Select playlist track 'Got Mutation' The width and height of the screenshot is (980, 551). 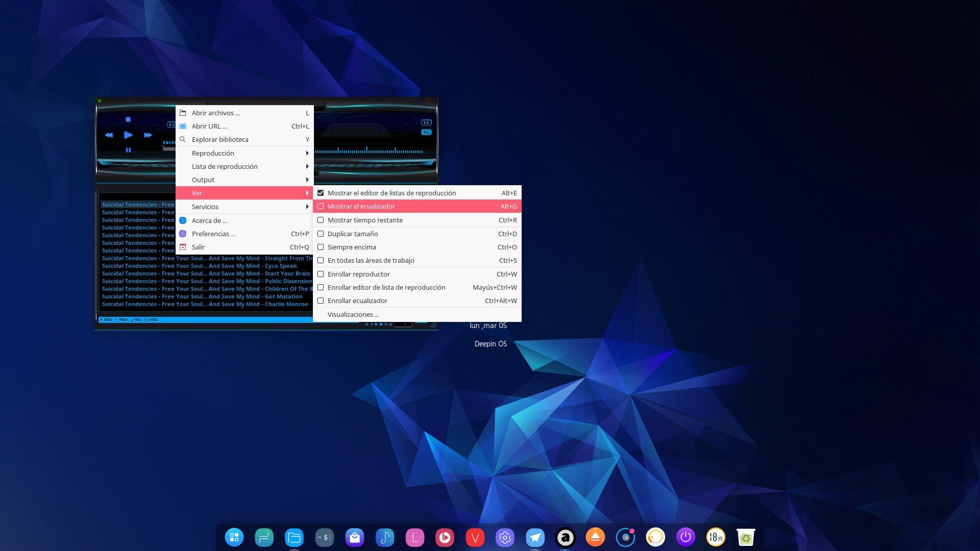(x=207, y=296)
